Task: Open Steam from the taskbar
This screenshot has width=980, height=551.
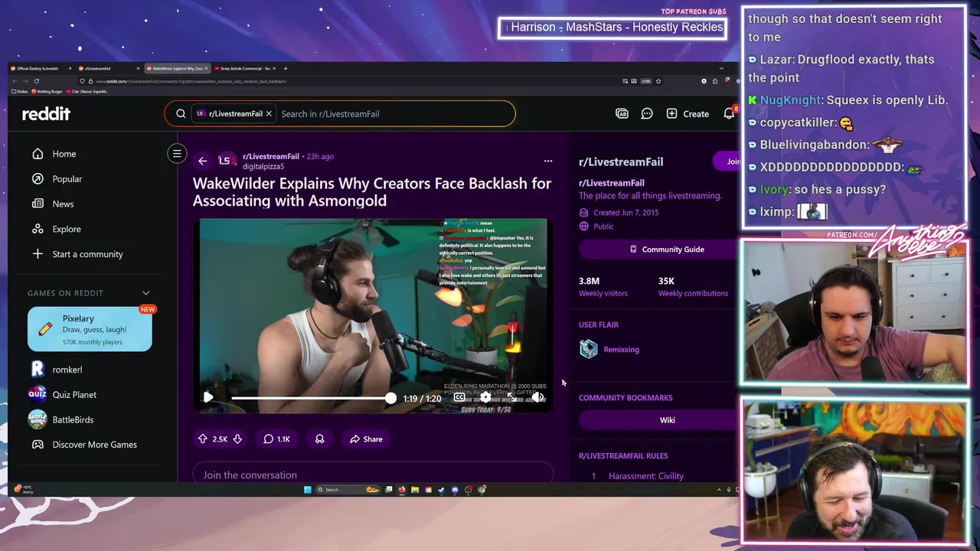Action: 442,490
